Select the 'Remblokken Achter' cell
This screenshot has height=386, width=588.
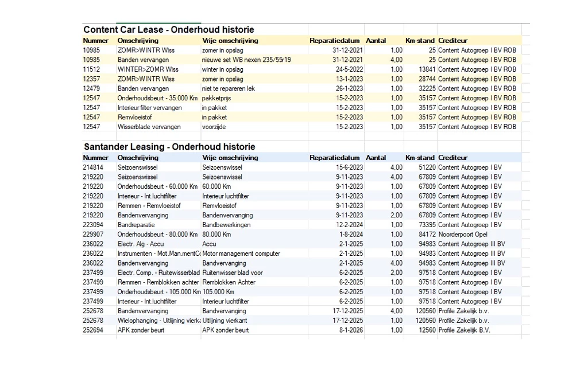229,282
